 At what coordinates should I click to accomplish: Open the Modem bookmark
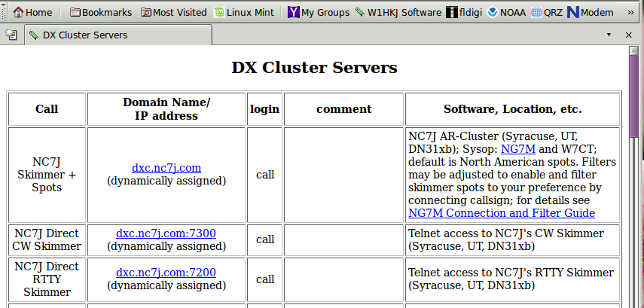(591, 12)
